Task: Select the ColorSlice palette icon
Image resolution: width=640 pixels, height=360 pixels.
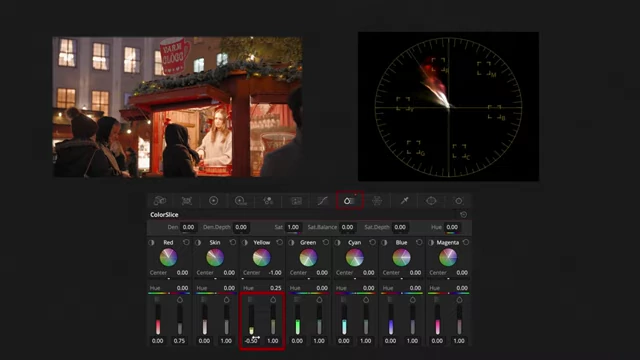Action: 349,200
